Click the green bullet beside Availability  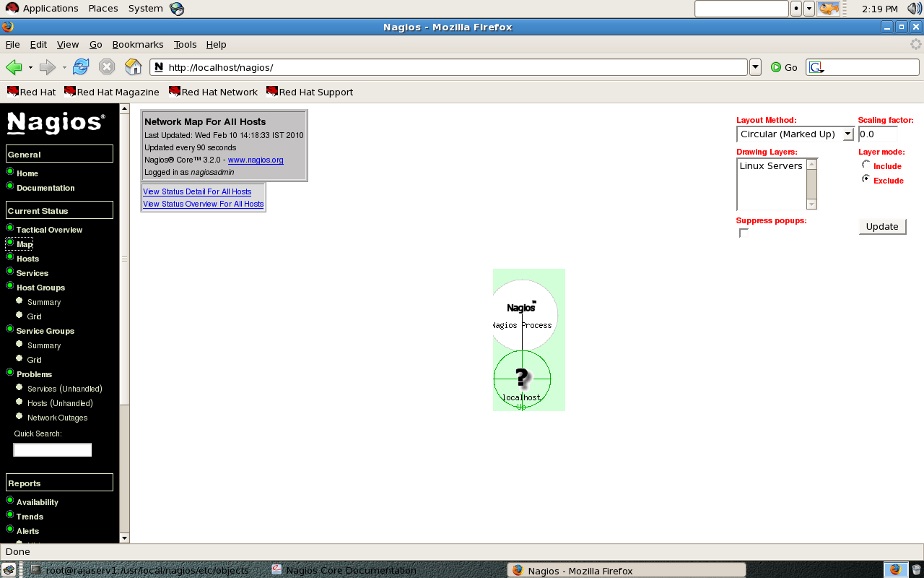[10, 501]
